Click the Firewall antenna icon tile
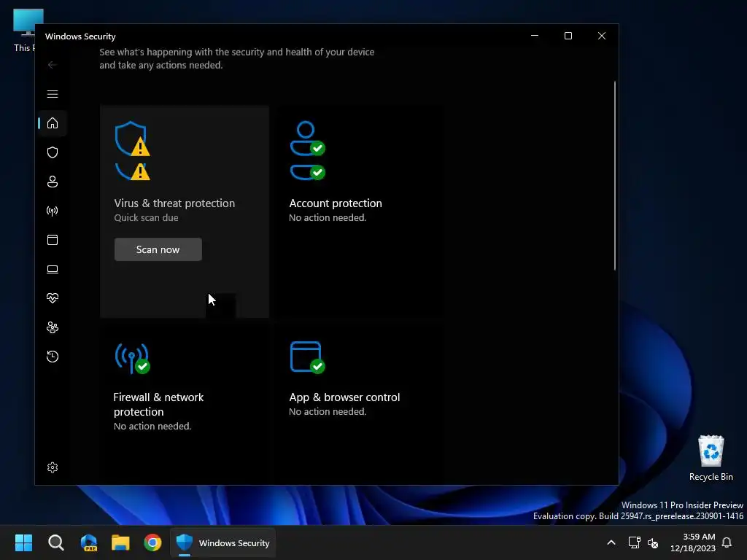The width and height of the screenshot is (747, 560). point(133,358)
